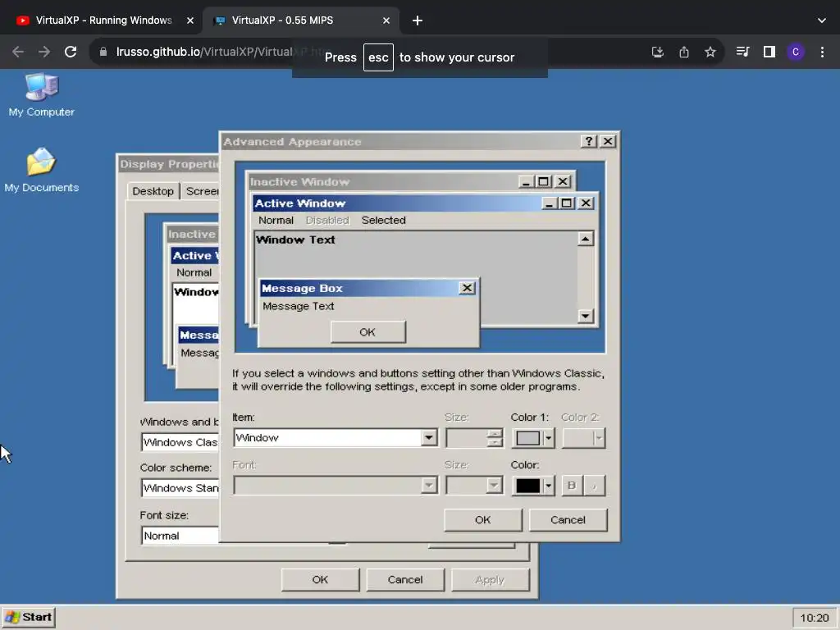
Task: Expand the Font dropdown arrow
Action: (x=428, y=486)
